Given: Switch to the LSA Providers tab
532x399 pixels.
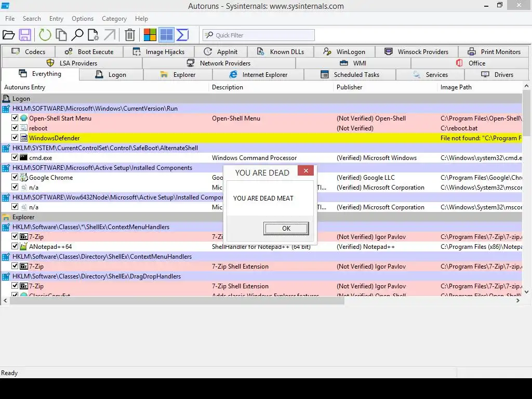Looking at the screenshot, I should [x=72, y=63].
